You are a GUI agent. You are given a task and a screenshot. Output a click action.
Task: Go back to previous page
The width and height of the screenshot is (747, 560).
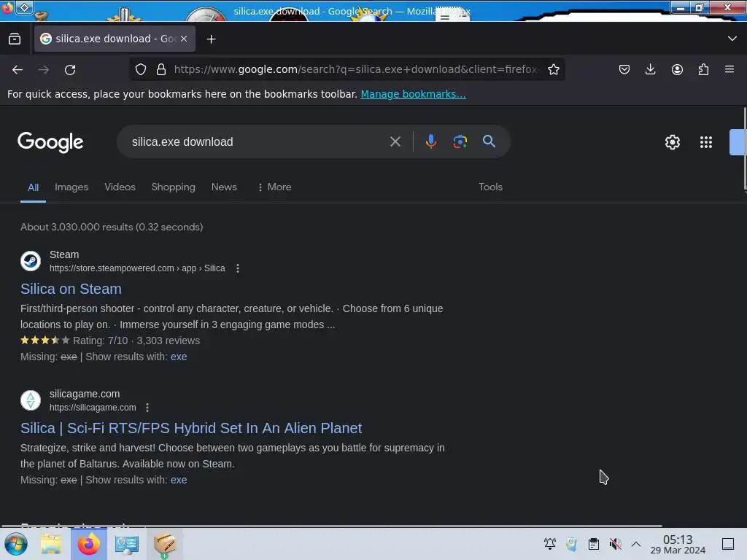[x=18, y=70]
